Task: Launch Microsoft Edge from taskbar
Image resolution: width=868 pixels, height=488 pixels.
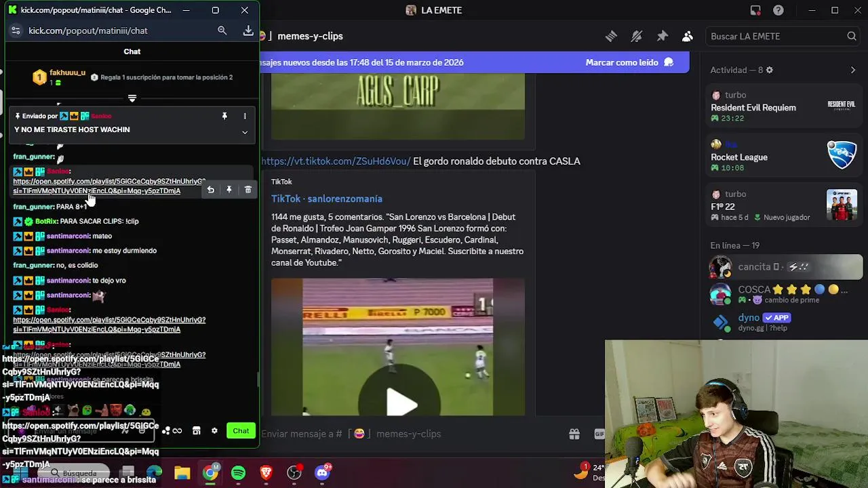Action: 155,473
